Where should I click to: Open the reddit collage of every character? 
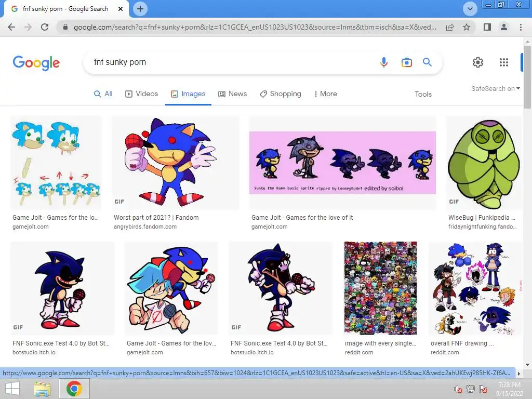coord(380,288)
